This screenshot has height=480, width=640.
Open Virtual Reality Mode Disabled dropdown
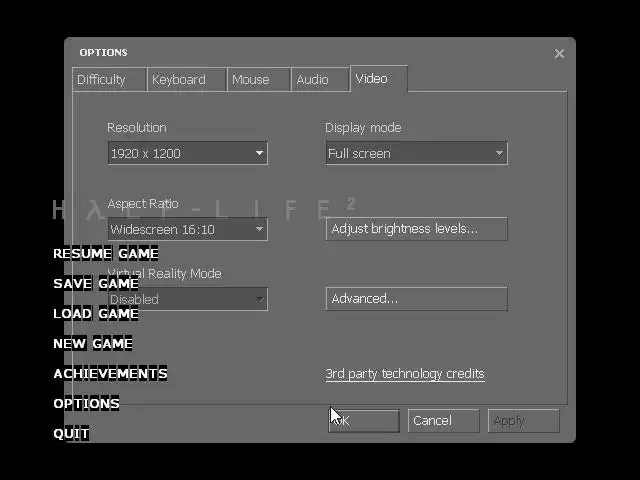pyautogui.click(x=188, y=299)
